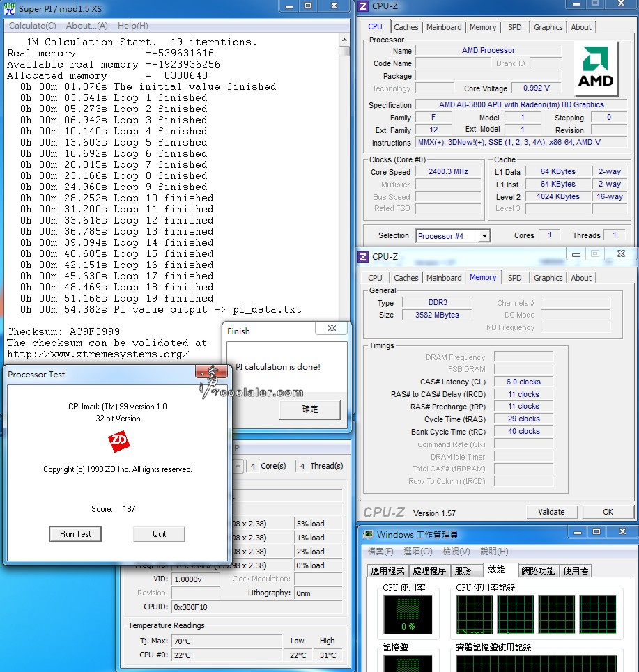Open SPD tab in upper CPU-Z
Screen dimensions: 639x672
515,27
